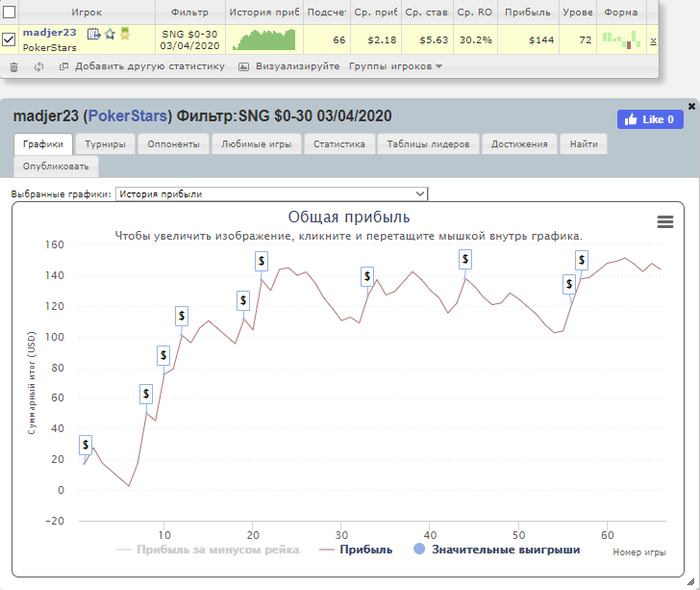Click the Визуализируйте button

pos(289,66)
